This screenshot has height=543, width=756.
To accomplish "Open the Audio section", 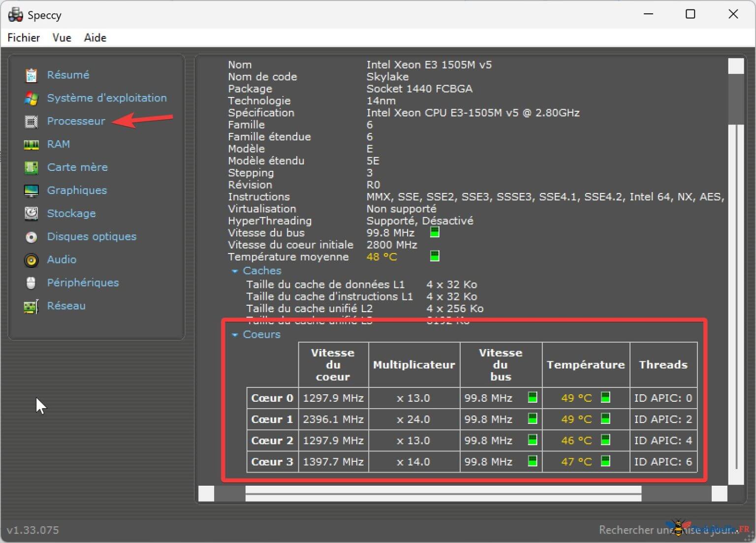I will 61,259.
